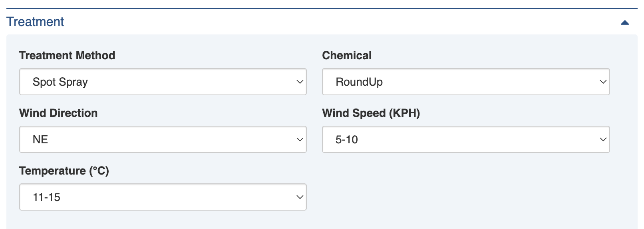Image resolution: width=644 pixels, height=229 pixels.
Task: Click the chevron arrow in Chemical field
Action: [603, 82]
